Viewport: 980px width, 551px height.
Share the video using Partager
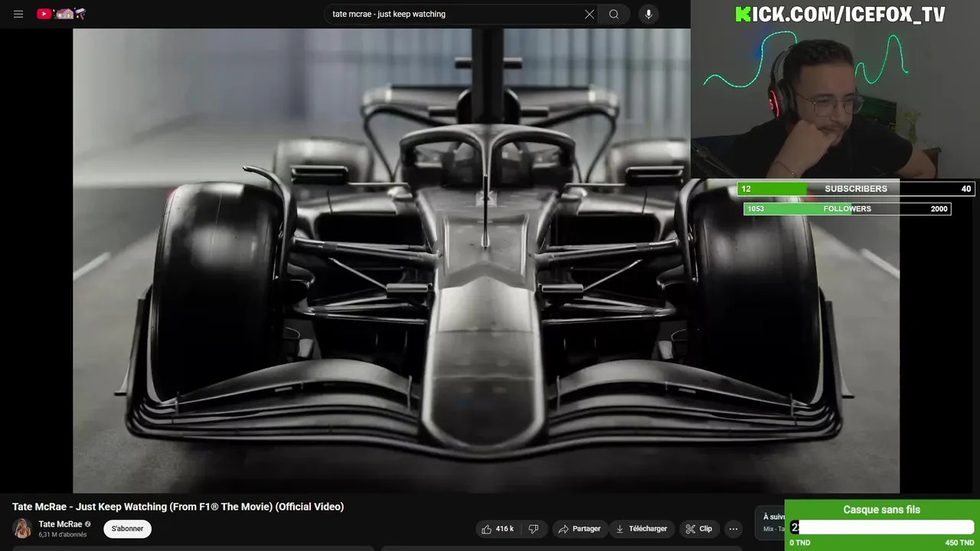(580, 529)
